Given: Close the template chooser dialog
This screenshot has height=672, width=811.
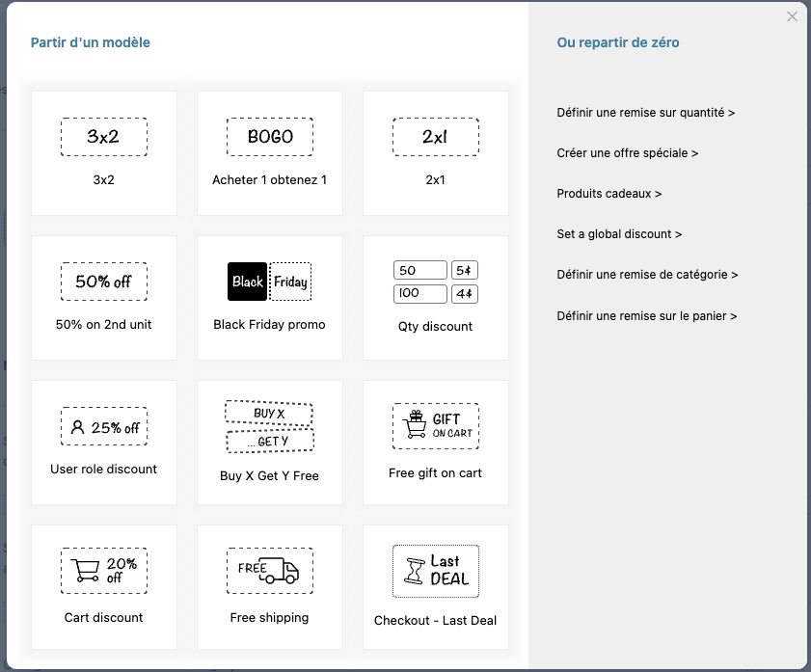Looking at the screenshot, I should tap(792, 16).
